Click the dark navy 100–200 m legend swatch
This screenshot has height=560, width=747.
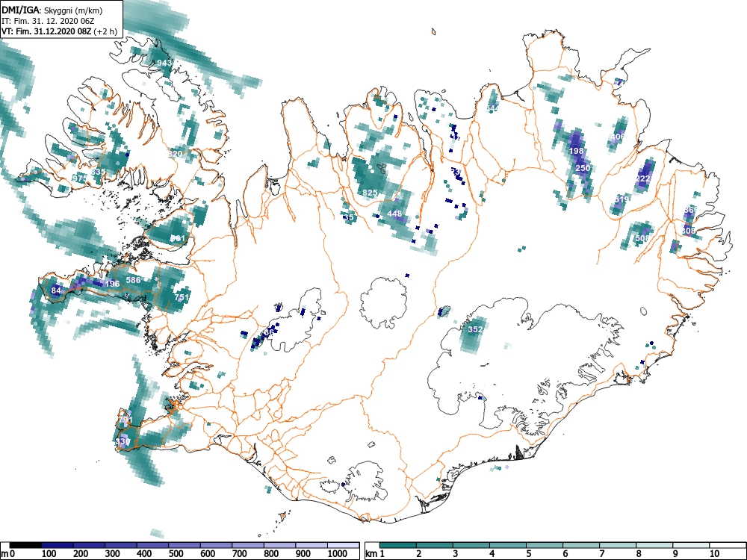tap(58, 545)
